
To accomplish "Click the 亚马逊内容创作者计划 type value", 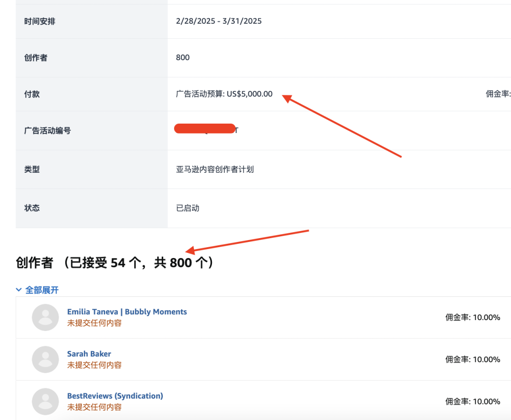I will click(x=215, y=169).
